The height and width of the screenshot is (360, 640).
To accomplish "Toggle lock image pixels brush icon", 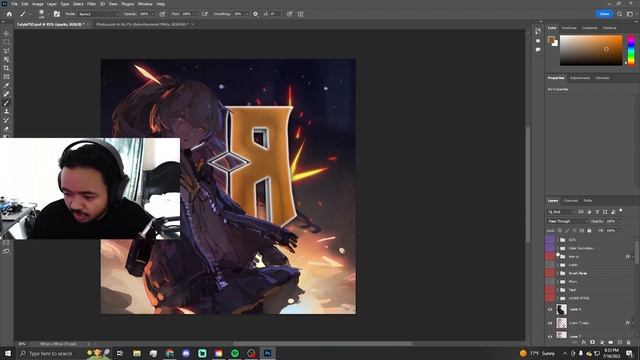I will tap(567, 231).
